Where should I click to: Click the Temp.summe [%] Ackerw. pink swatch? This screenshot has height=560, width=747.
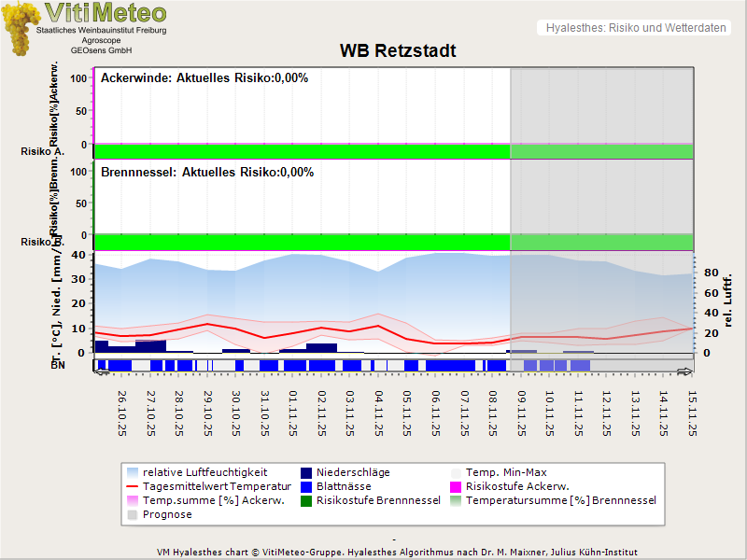(132, 500)
